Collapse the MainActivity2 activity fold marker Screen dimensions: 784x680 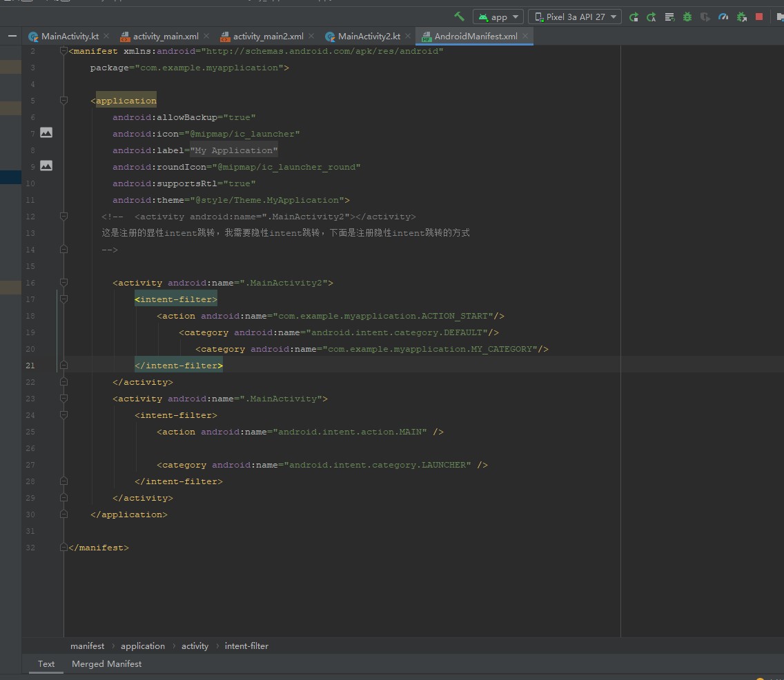point(63,283)
